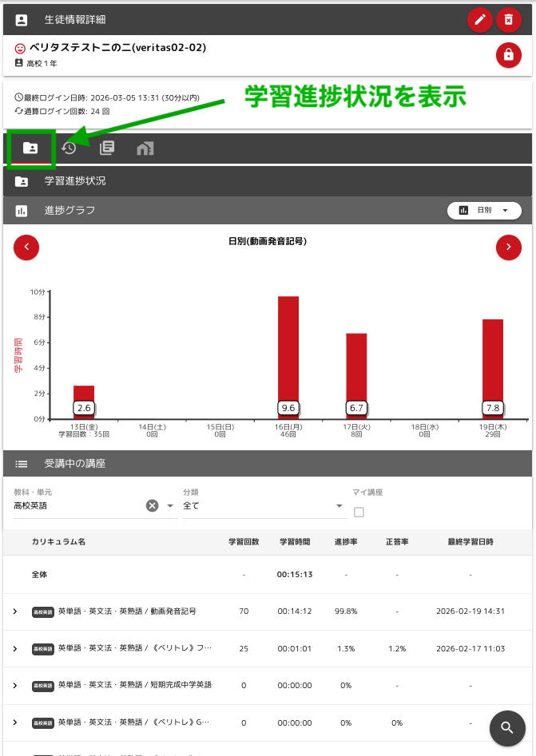
Task: Open the 分類 dropdown showing 全て
Action: [265, 506]
